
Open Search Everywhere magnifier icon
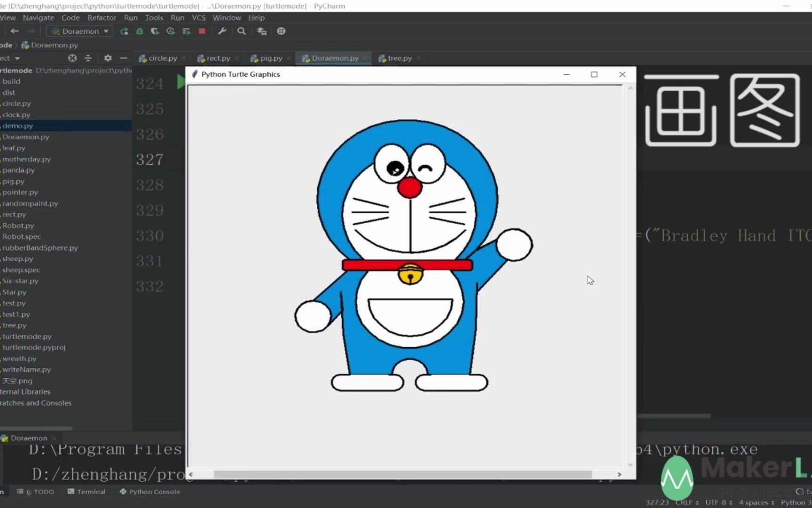[242, 31]
